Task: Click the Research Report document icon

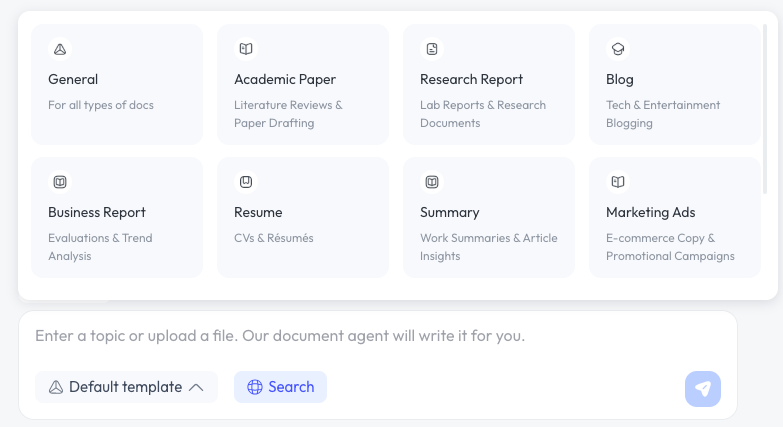Action: click(x=432, y=49)
